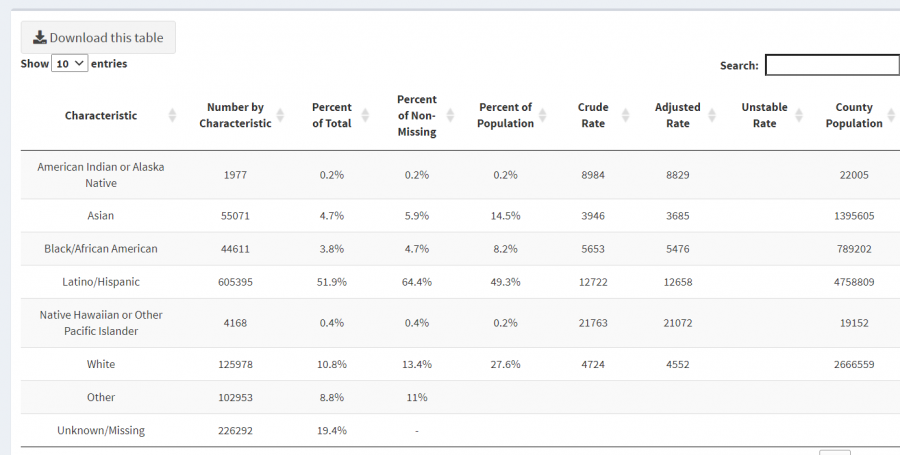
Task: Click the Download this table button
Action: (x=98, y=38)
